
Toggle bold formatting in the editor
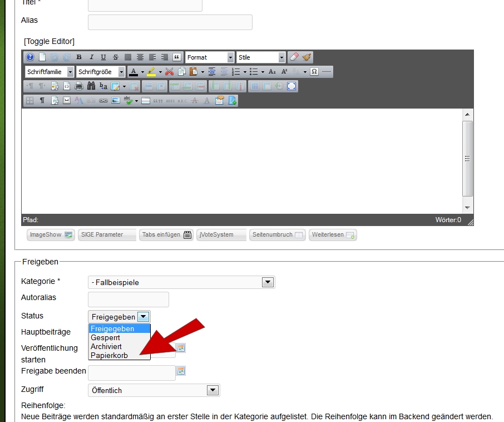79,57
